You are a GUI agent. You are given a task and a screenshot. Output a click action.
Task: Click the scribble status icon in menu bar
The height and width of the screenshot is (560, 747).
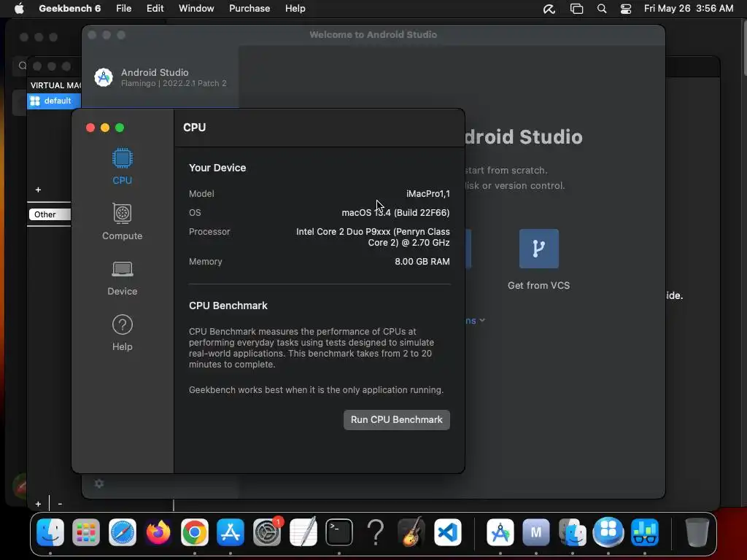549,9
